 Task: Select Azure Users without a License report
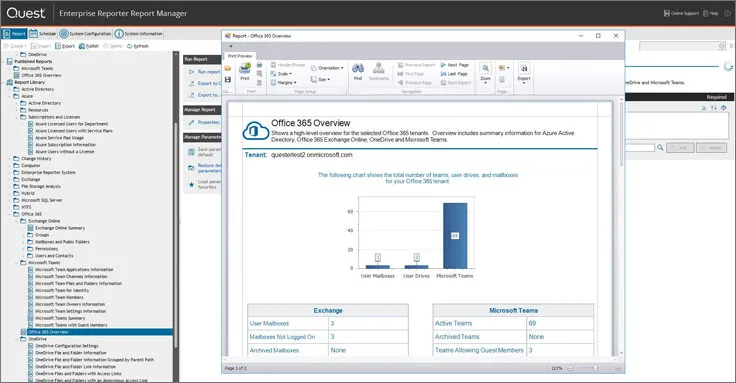65,152
